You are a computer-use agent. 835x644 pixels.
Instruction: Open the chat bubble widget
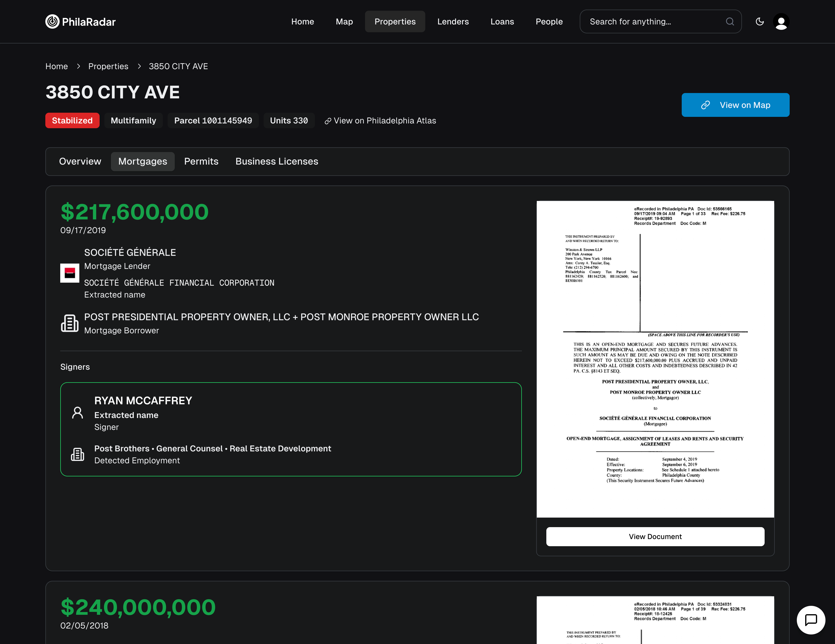click(x=811, y=620)
